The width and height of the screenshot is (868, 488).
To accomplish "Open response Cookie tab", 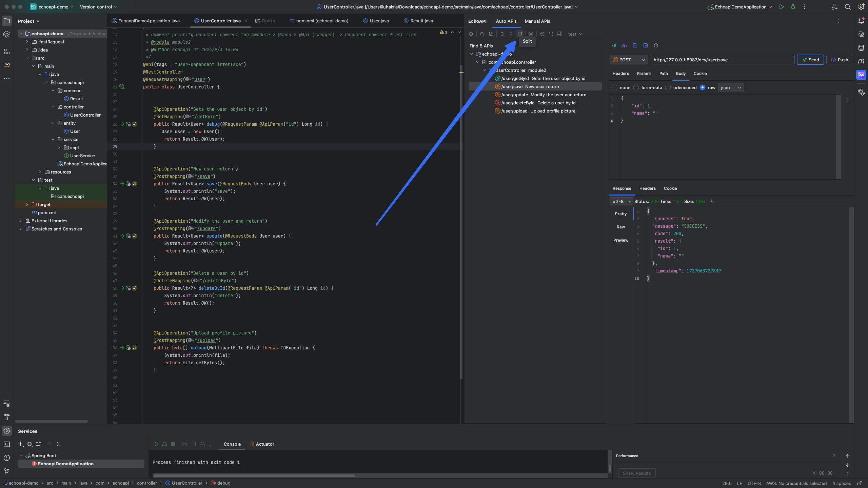I will pos(670,188).
